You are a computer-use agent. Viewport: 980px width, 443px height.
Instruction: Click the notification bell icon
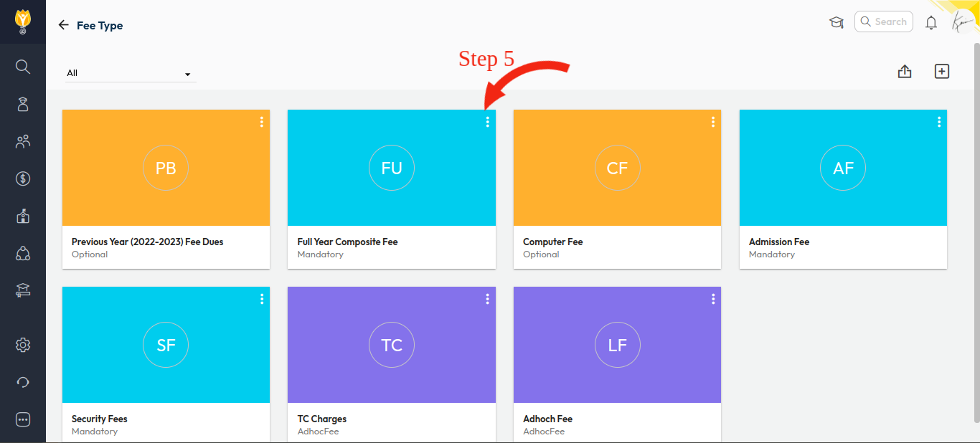coord(931,22)
